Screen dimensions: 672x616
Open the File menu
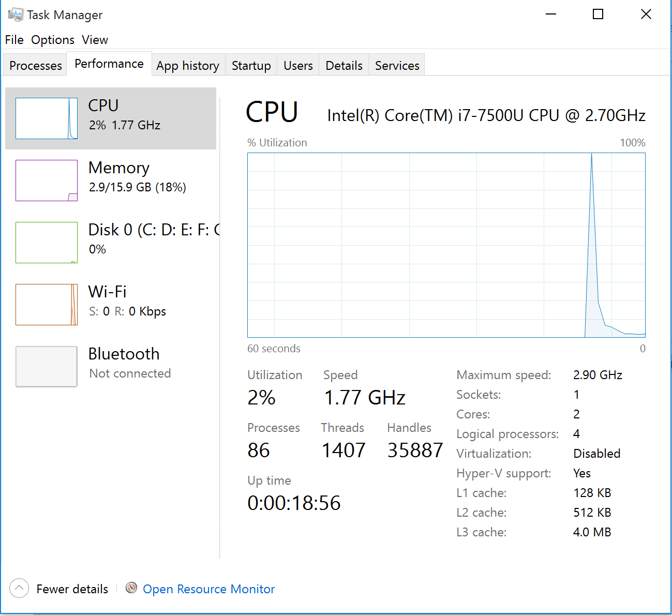click(14, 40)
